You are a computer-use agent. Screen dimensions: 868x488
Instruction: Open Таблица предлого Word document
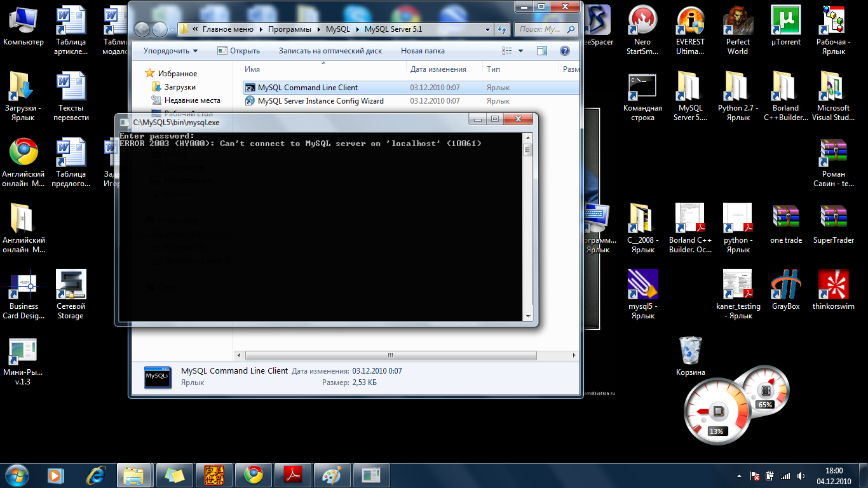[71, 162]
